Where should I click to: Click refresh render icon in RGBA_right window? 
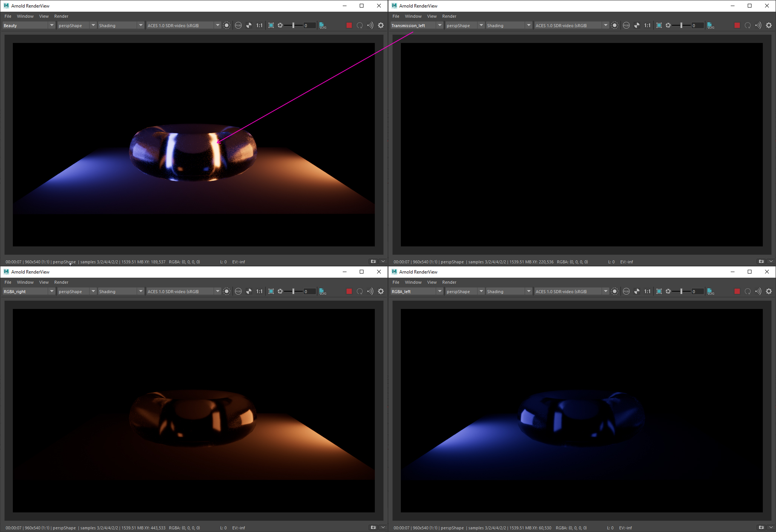(x=360, y=292)
